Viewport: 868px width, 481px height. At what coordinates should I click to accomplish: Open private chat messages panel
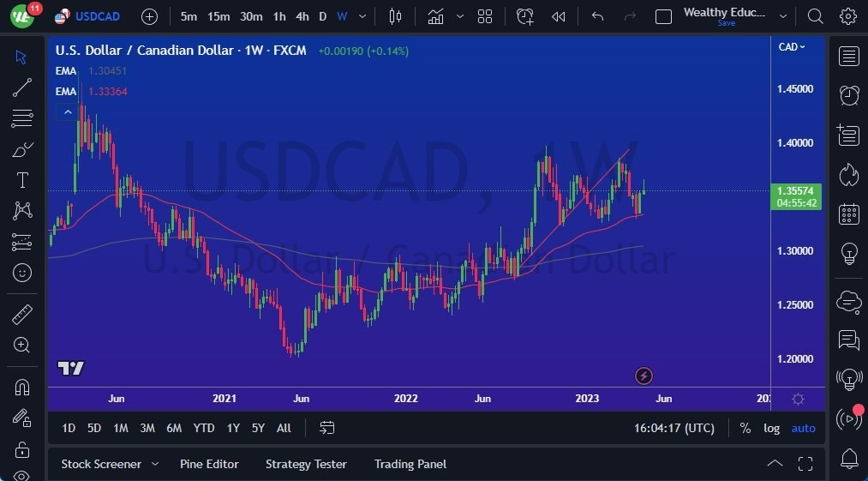click(848, 340)
